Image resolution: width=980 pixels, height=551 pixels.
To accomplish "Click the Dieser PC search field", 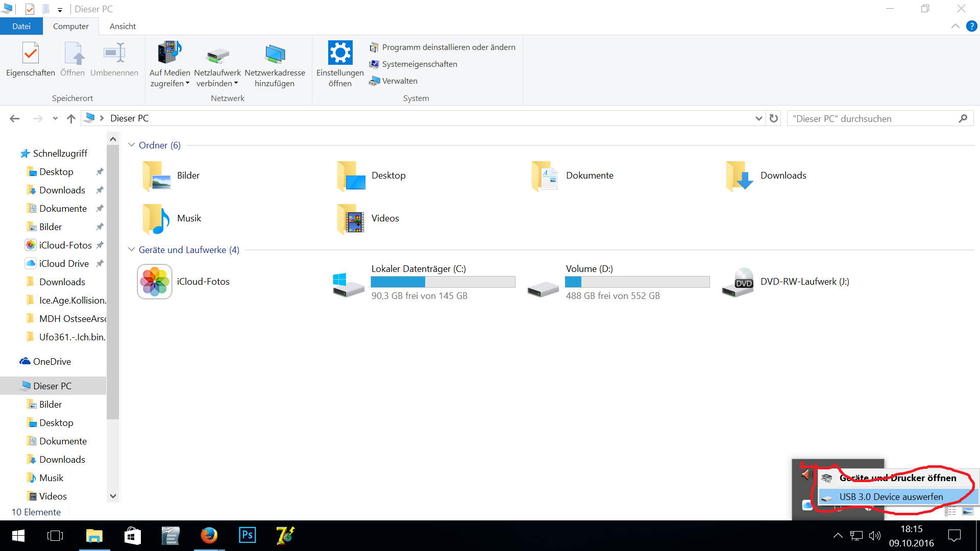I will pos(880,118).
